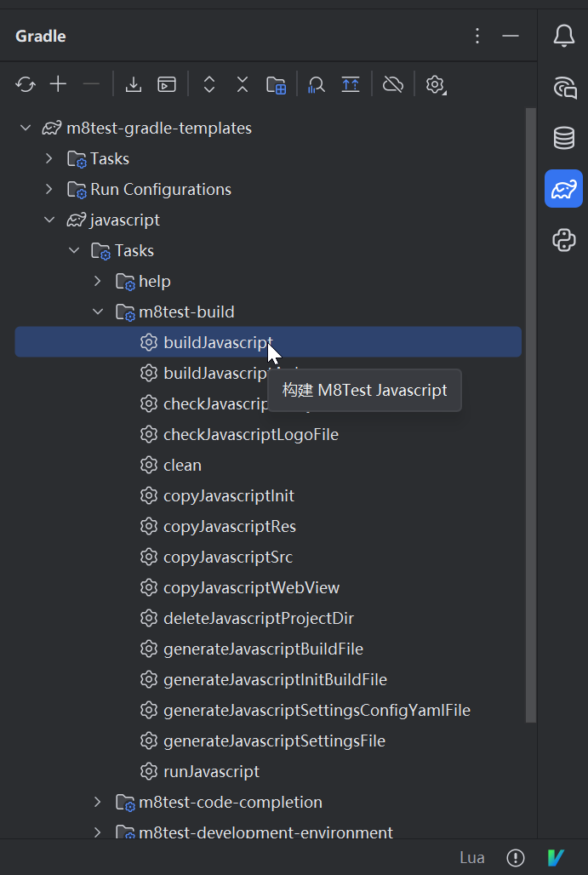Collapse the m8test-build task group
Image resolution: width=588 pixels, height=875 pixels.
coord(98,312)
